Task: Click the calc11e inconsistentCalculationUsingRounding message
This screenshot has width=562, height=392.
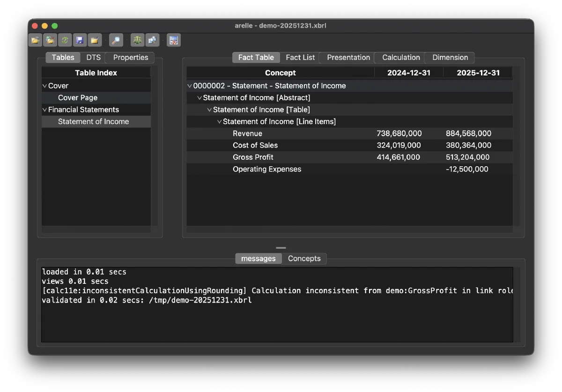Action: coord(277,291)
